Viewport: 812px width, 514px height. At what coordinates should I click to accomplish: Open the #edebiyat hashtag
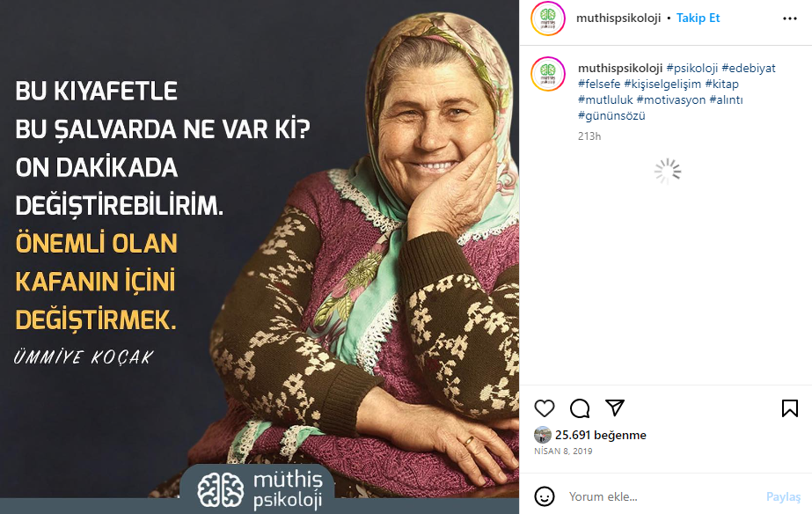pos(749,69)
